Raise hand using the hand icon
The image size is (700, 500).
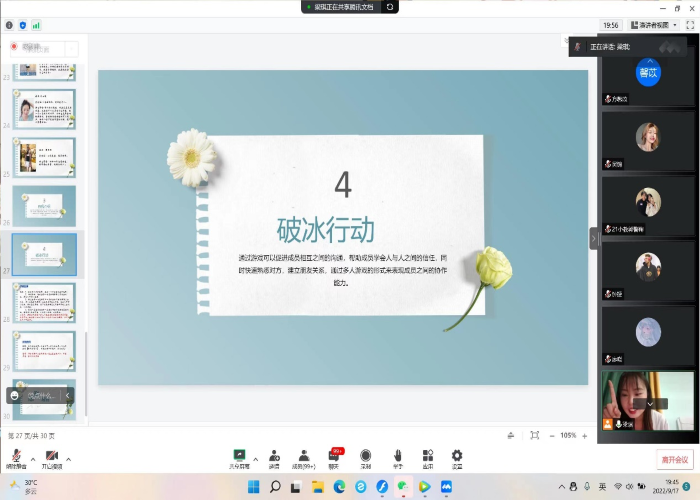click(397, 456)
